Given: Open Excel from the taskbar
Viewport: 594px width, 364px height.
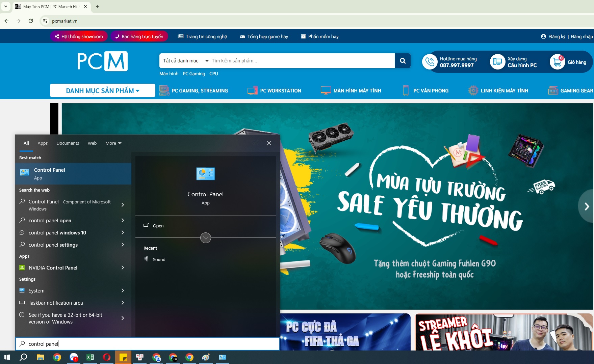Looking at the screenshot, I should click(90, 357).
